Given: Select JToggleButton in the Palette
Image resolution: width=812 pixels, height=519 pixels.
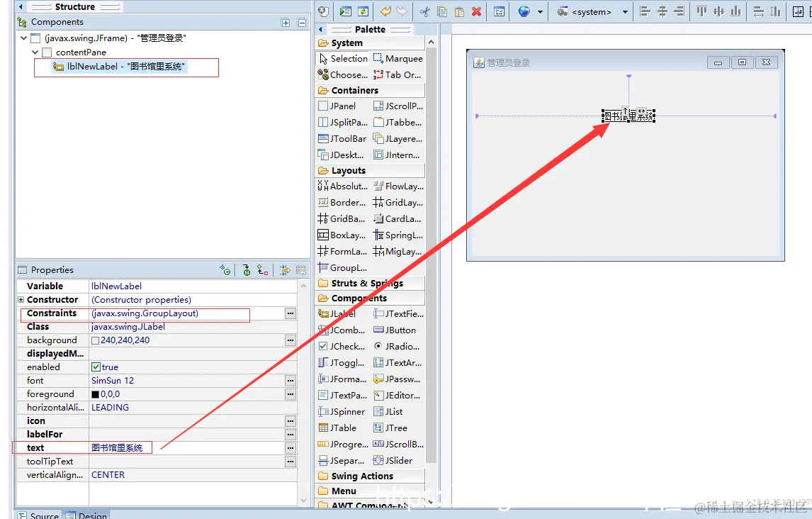Looking at the screenshot, I should click(342, 362).
